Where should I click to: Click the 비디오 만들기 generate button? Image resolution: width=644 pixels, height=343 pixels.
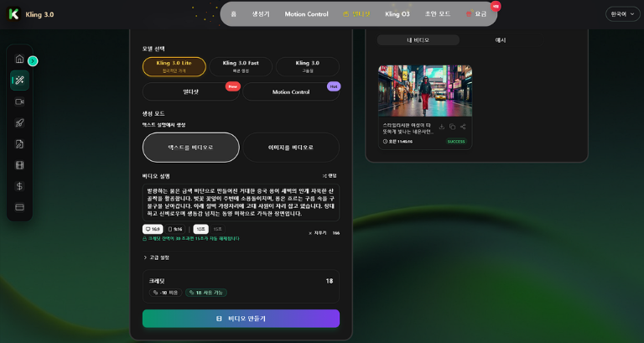(241, 319)
